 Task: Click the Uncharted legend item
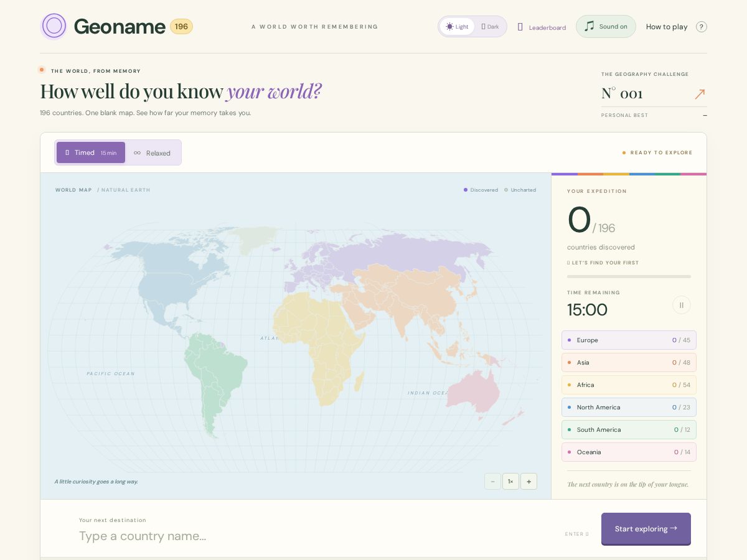click(520, 190)
